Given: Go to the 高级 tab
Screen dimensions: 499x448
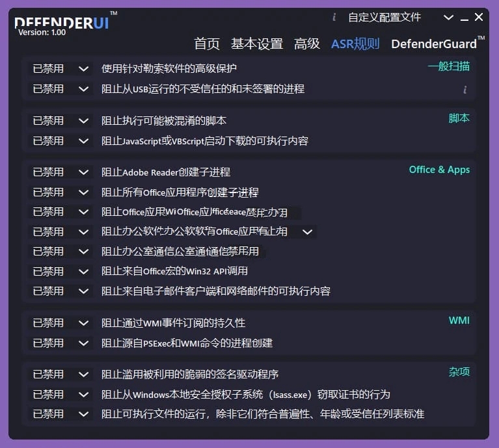Looking at the screenshot, I should point(307,44).
